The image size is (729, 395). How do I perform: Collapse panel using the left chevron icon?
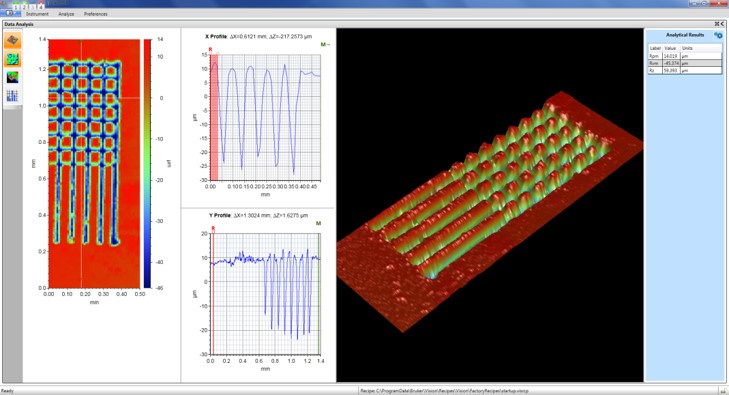(722, 24)
